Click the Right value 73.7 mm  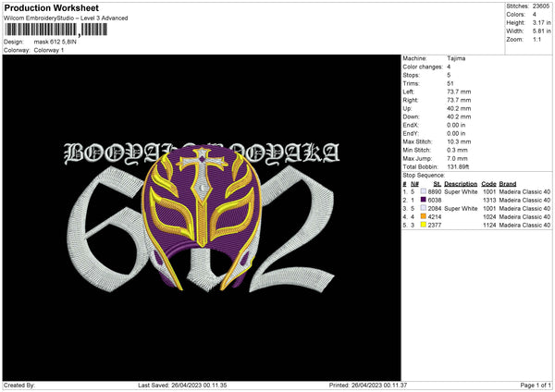(459, 100)
